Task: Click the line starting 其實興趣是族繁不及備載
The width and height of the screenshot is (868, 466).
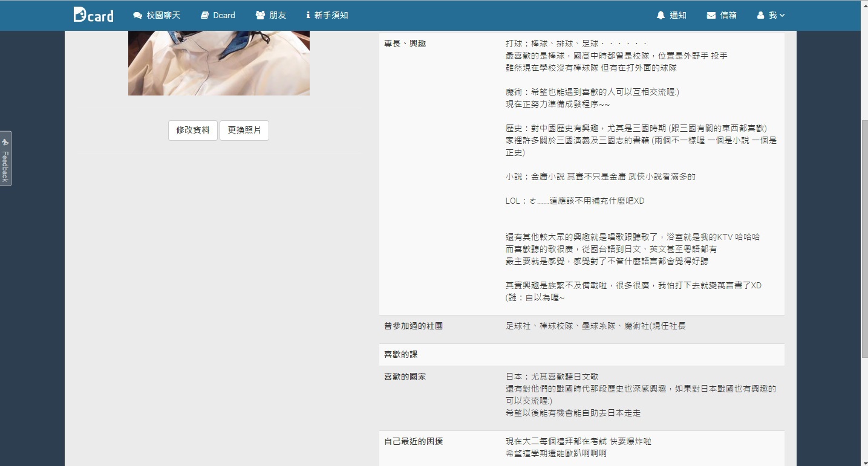Action: 633,285
